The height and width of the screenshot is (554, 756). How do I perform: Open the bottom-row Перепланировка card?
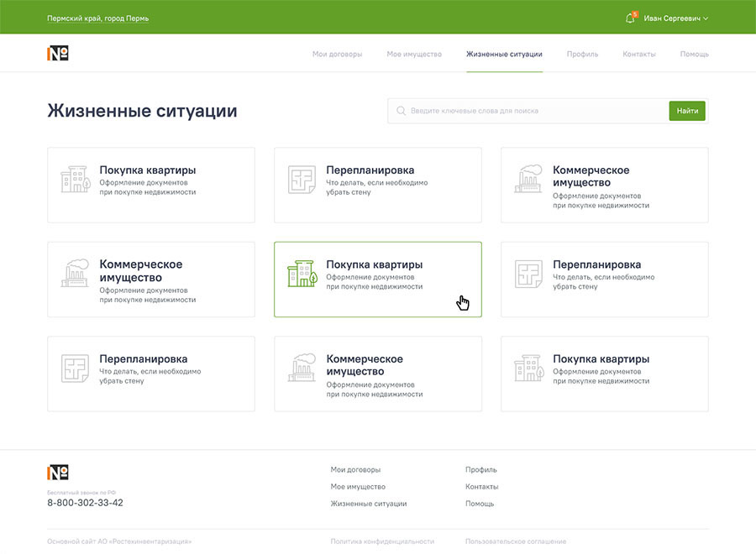click(151, 374)
